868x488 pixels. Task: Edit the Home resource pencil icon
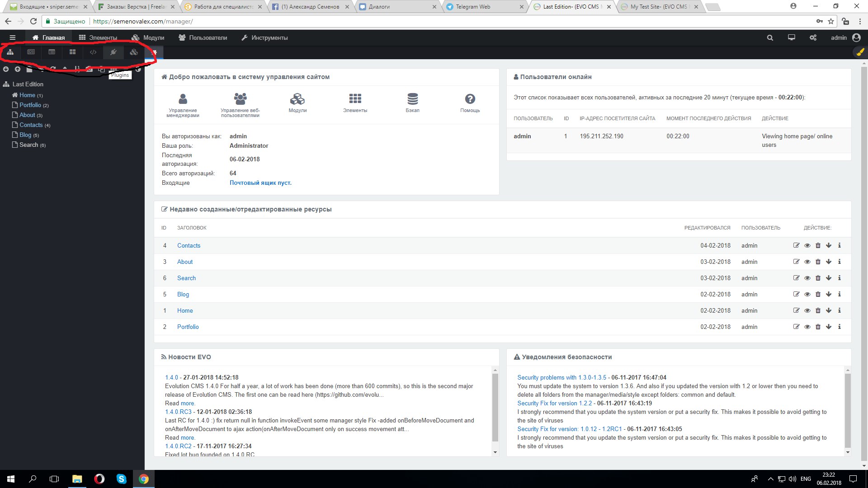pyautogui.click(x=796, y=310)
